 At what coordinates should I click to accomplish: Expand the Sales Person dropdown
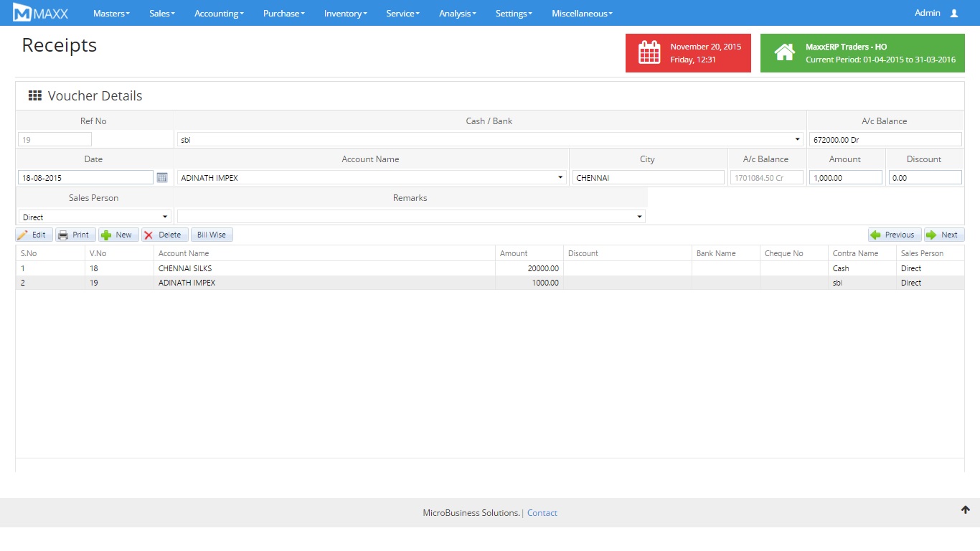tap(165, 217)
